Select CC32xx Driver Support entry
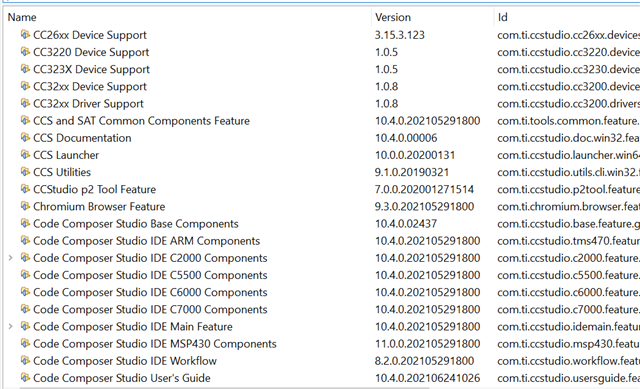640x389 pixels. (x=88, y=104)
